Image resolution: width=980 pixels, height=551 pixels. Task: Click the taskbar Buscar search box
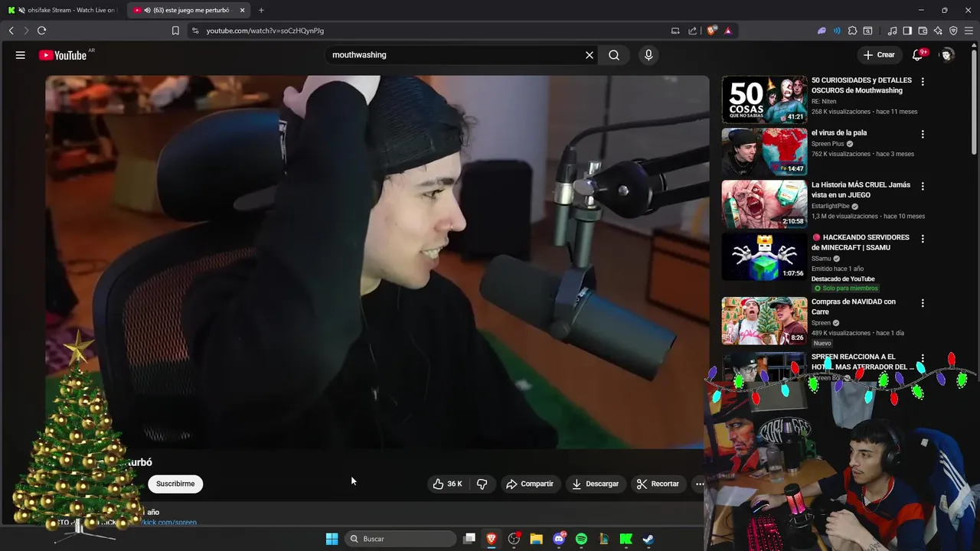coord(402,539)
